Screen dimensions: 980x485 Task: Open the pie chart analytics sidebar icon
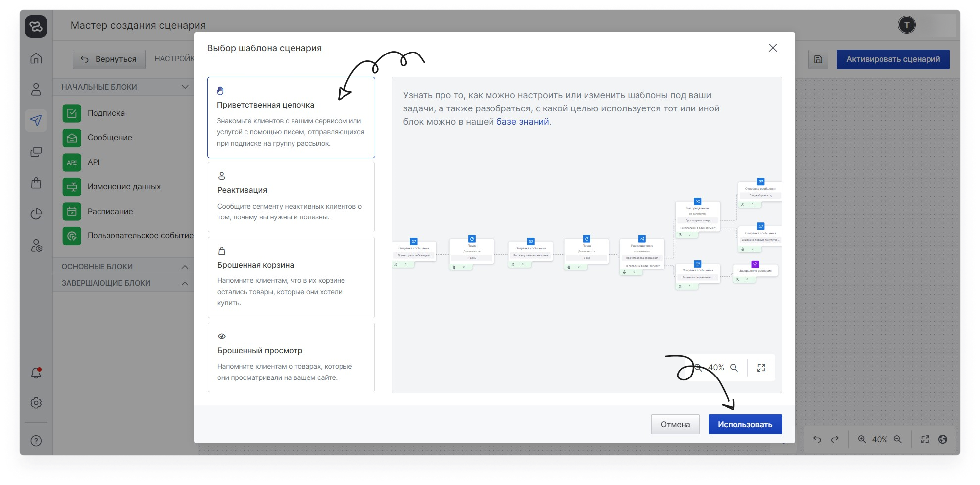click(36, 214)
